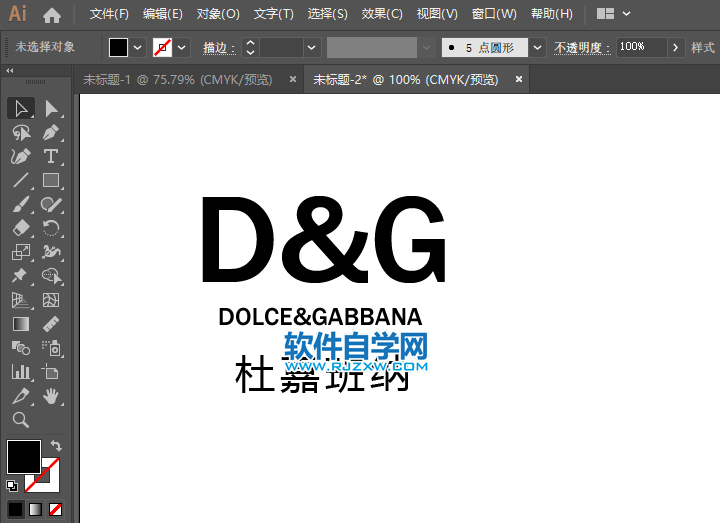Select the Scale tool
This screenshot has width=720, height=523.
click(21, 252)
